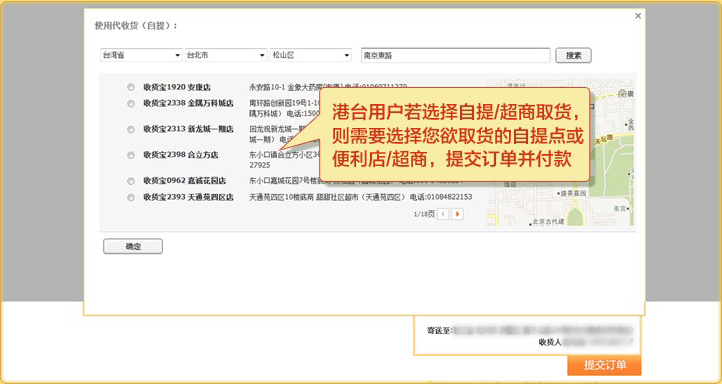Click the 搜索 search button
Screen dimensions: 722x384
coord(573,55)
